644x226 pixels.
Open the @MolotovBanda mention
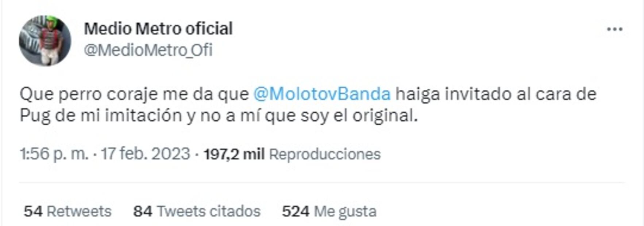(x=322, y=94)
